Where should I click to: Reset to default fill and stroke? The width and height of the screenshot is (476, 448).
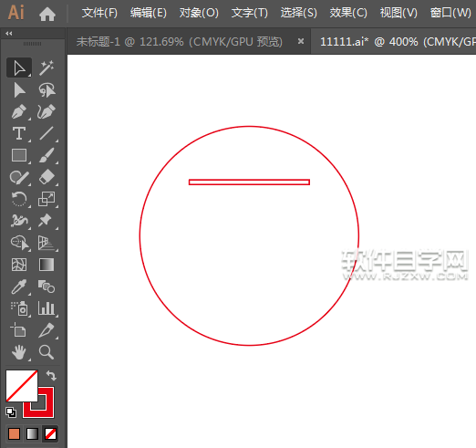click(11, 412)
